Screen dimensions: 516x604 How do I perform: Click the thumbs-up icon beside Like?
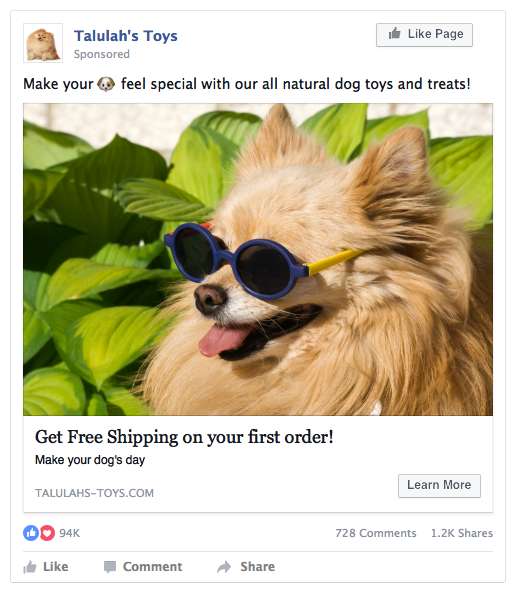coord(30,567)
